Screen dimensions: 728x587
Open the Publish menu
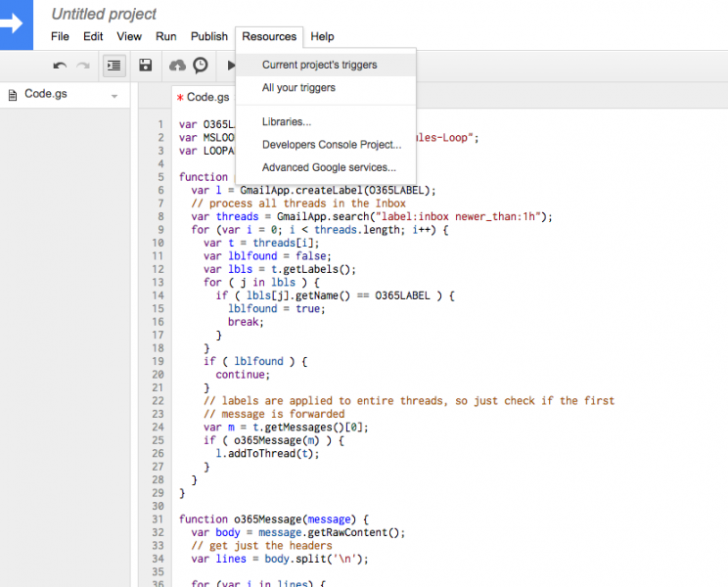click(209, 36)
